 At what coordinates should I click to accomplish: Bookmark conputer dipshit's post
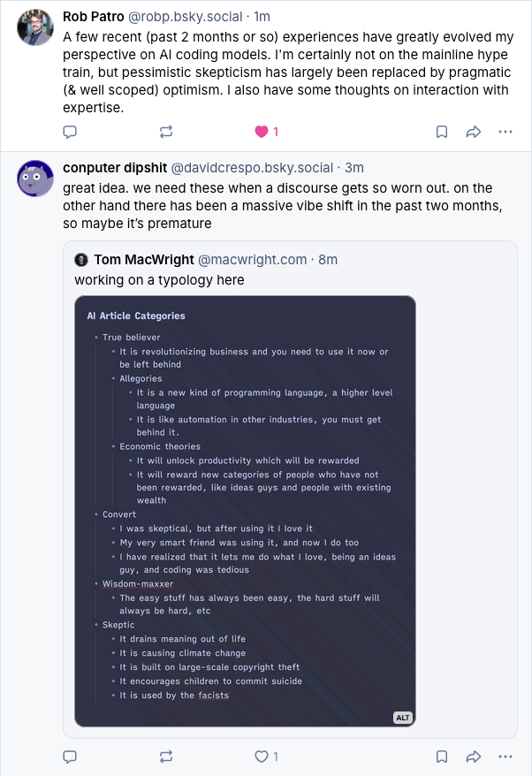441,757
